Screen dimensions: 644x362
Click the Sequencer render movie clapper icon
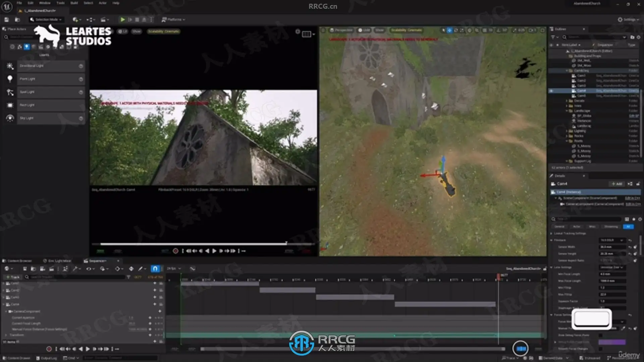tap(51, 268)
